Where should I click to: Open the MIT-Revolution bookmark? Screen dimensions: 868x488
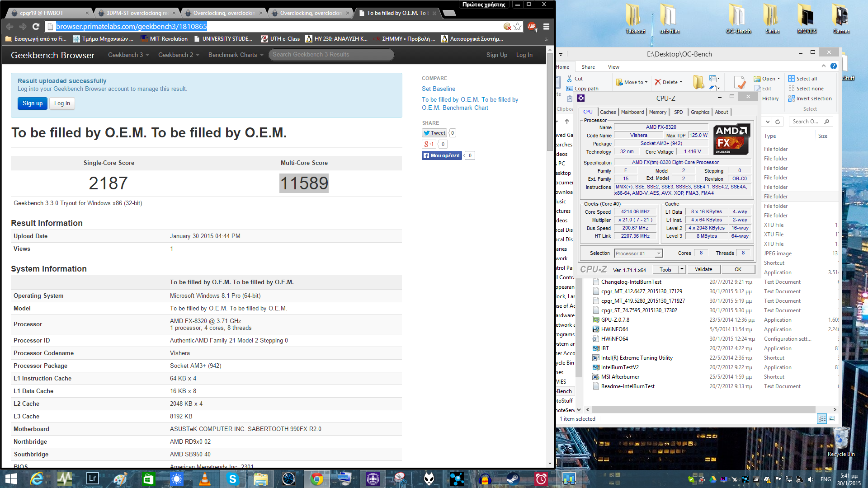point(164,39)
